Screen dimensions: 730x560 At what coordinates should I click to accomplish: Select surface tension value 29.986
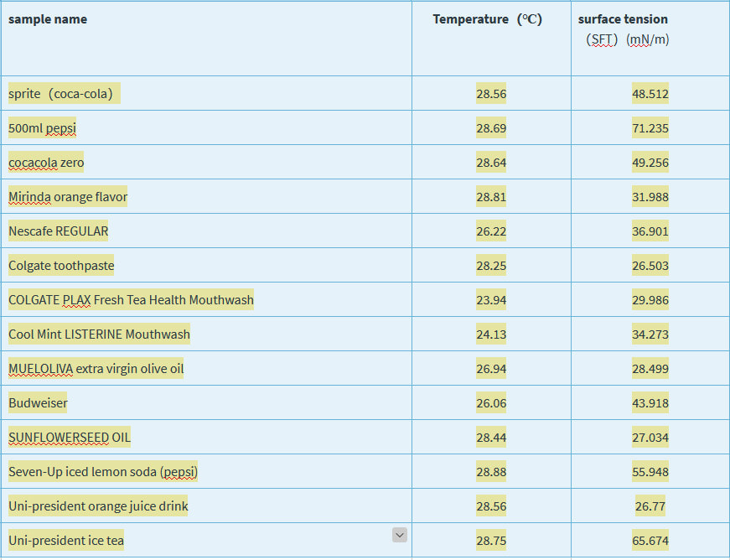(x=650, y=299)
